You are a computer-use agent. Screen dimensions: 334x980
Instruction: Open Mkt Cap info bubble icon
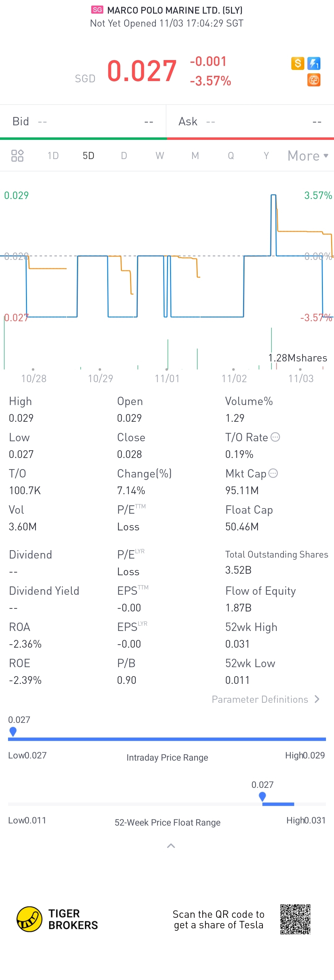click(x=273, y=473)
